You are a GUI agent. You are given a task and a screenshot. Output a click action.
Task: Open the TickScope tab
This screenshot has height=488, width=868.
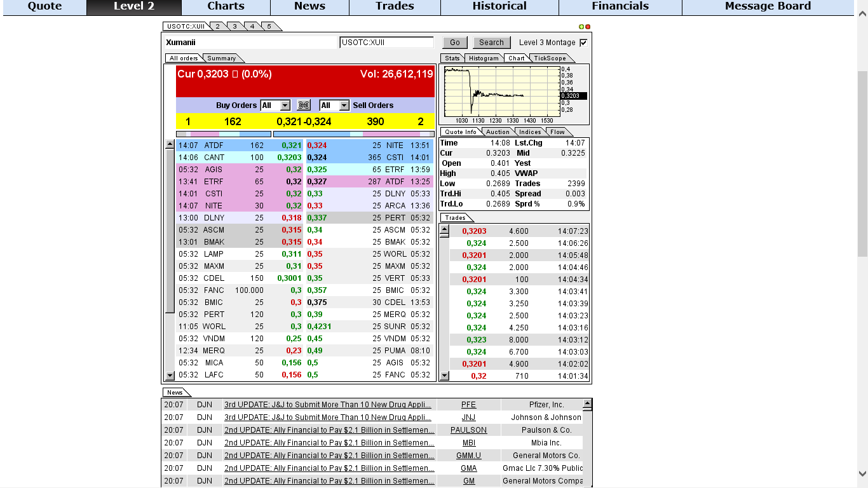(x=550, y=58)
